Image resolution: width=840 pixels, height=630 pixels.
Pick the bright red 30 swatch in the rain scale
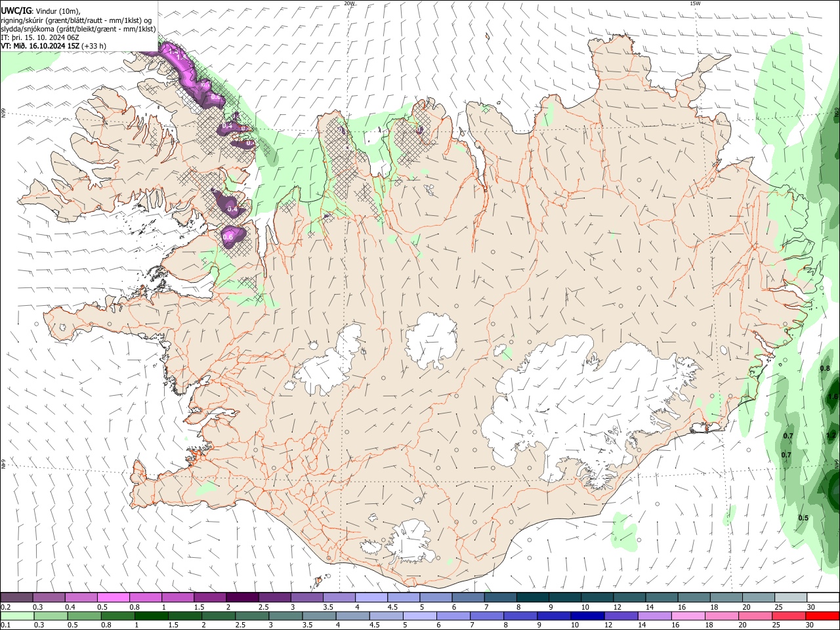click(x=822, y=616)
